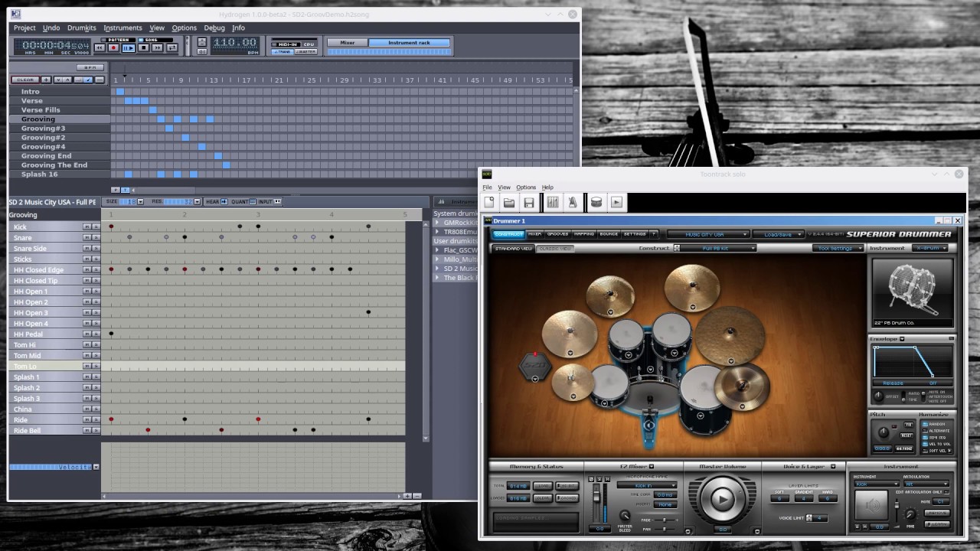Adjust the PAN slider in EZ Mixer
Screen dimensions: 980x551
click(665, 529)
